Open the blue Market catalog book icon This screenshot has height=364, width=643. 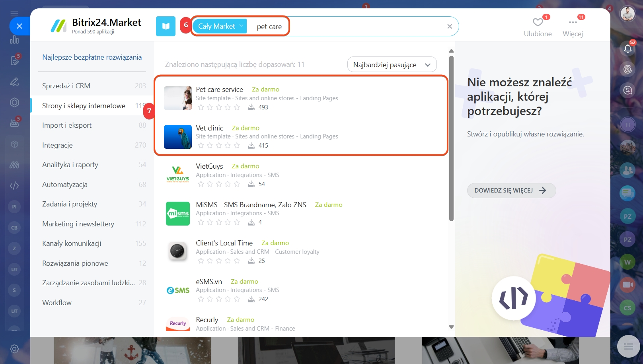[x=166, y=26]
